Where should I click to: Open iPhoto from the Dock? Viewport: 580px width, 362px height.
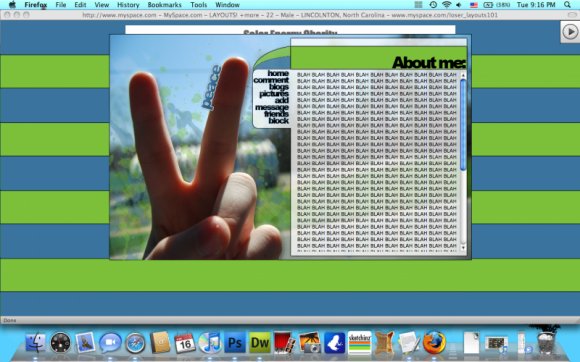(310, 343)
